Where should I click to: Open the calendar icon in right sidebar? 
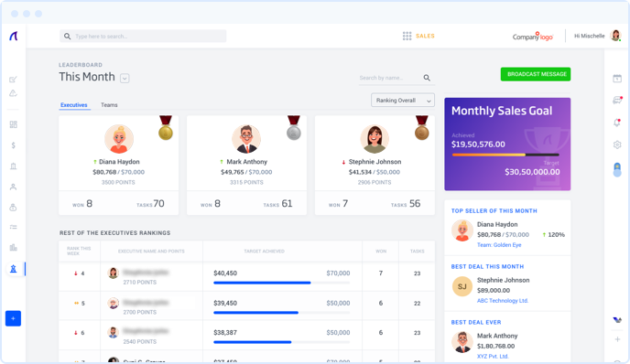[x=617, y=79]
